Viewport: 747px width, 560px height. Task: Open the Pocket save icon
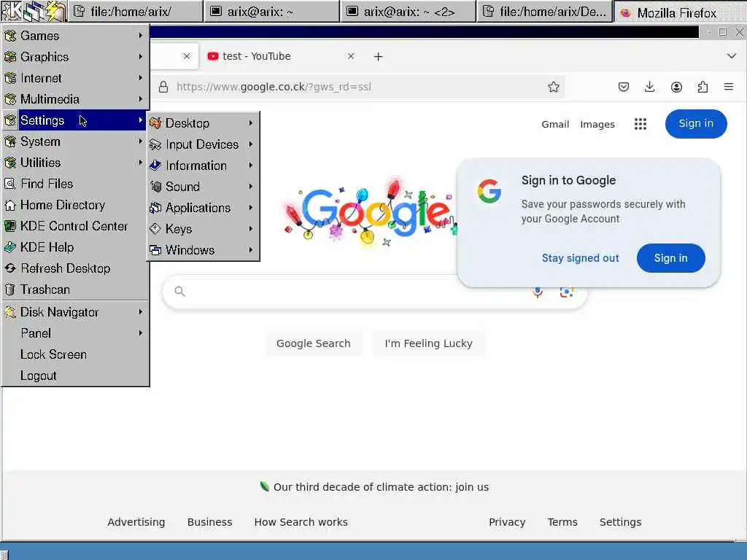624,87
